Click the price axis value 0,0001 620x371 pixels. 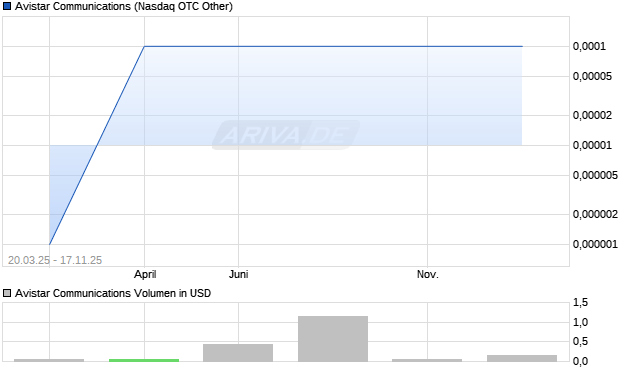(589, 46)
